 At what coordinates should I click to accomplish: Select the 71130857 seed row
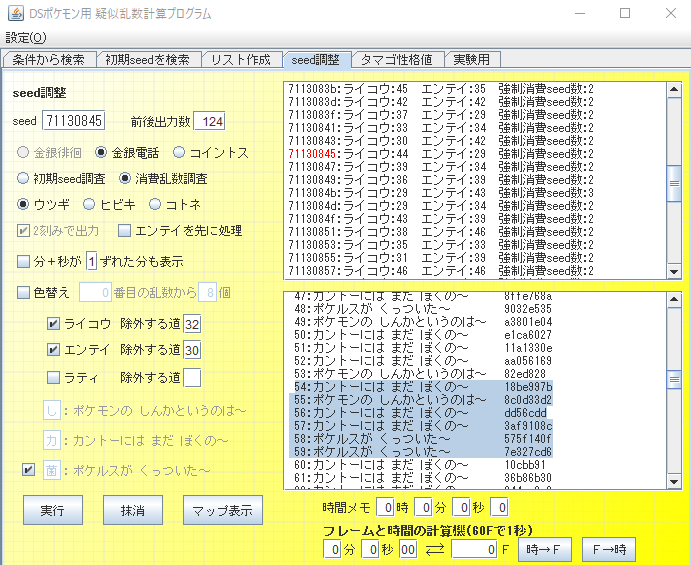[441, 271]
